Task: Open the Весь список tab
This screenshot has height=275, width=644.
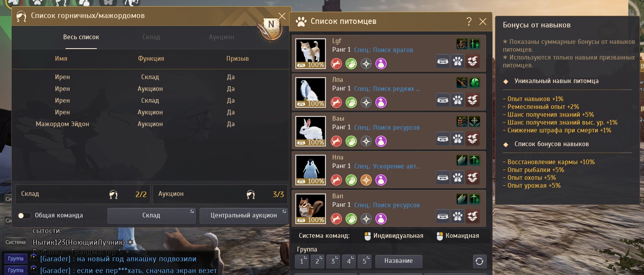Action: click(81, 37)
